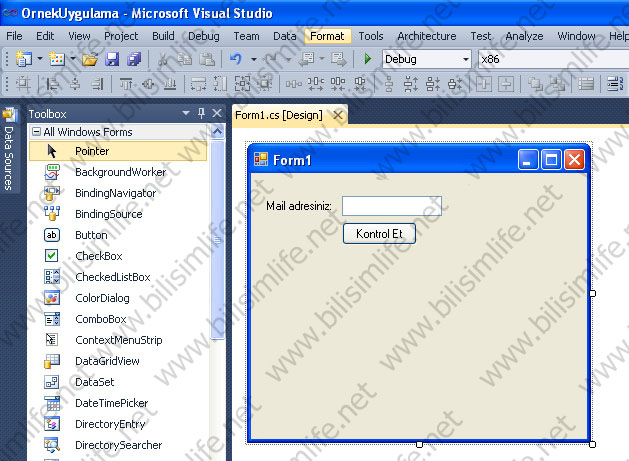Select the Pointer tool in Toolbox
629x461 pixels.
click(118, 151)
